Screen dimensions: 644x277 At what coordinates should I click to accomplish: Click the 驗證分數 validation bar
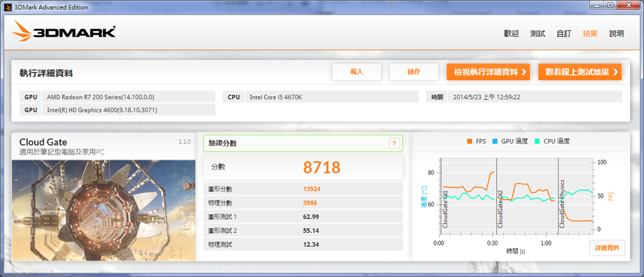coord(303,143)
